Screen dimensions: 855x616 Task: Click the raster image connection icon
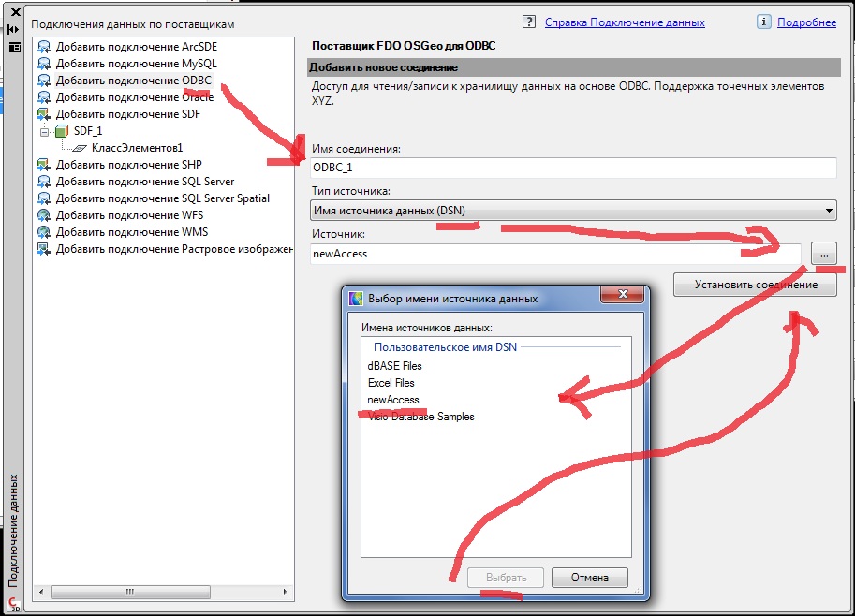click(44, 249)
